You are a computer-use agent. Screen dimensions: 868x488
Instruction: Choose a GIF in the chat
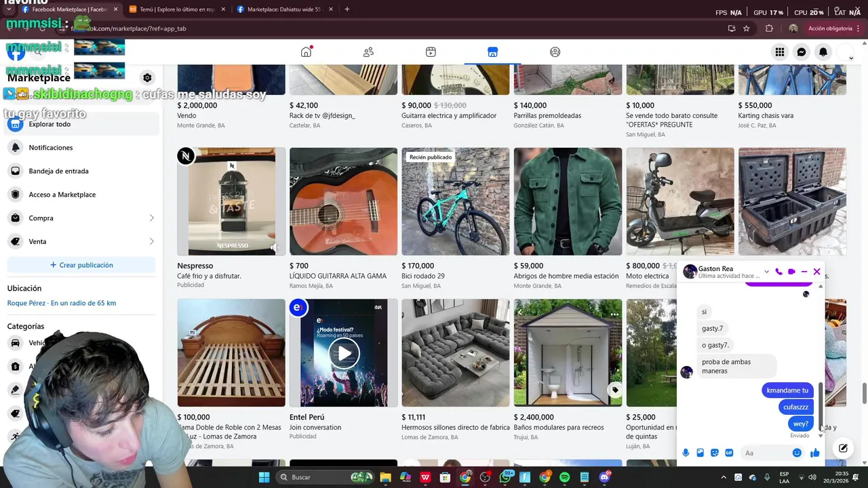pos(729,453)
